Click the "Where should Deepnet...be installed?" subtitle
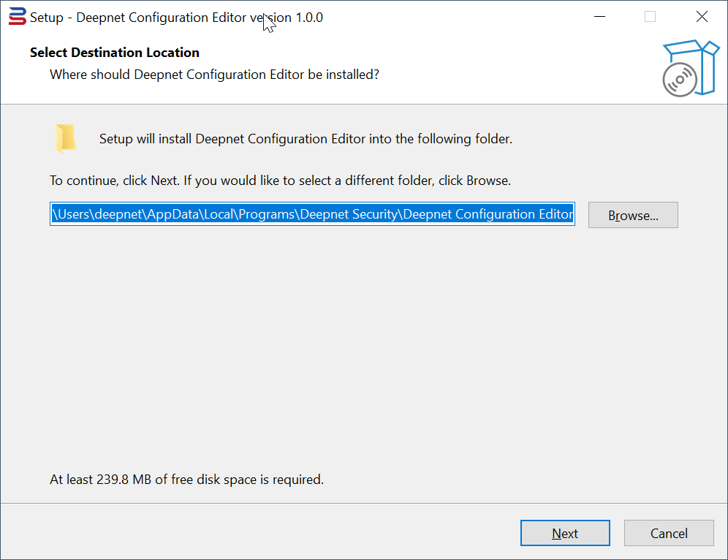 (214, 75)
